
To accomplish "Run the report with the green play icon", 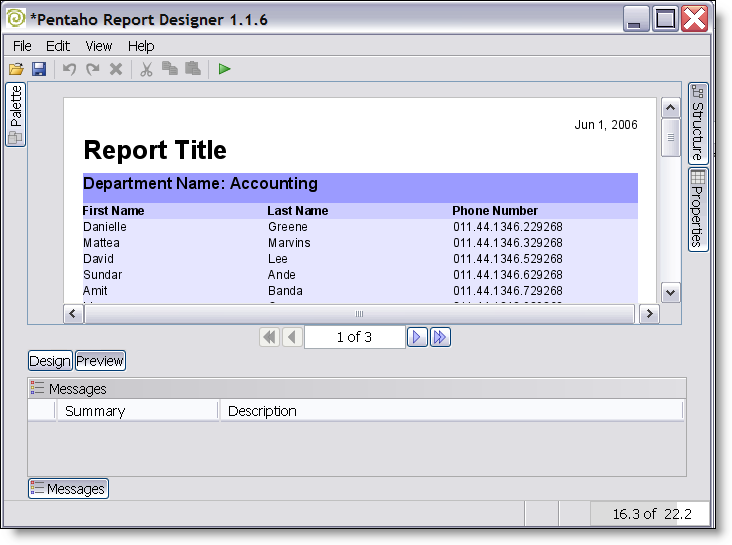I will 224,69.
